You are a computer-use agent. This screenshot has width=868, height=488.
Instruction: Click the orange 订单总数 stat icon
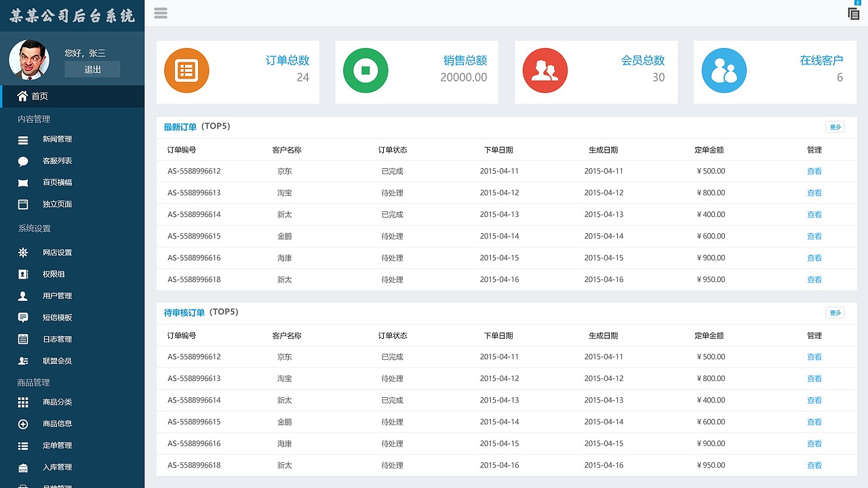(186, 70)
